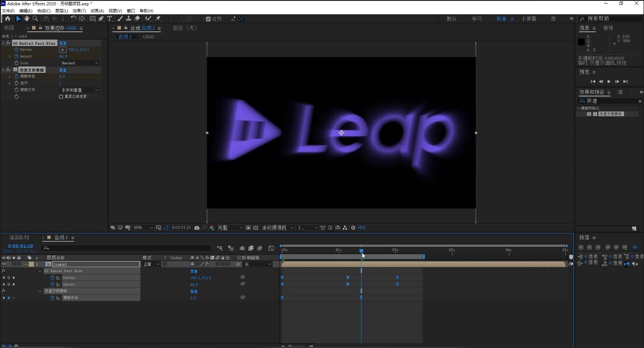Open the 完整 resolution dropdown
The width and height of the screenshot is (644, 348).
pos(229,228)
